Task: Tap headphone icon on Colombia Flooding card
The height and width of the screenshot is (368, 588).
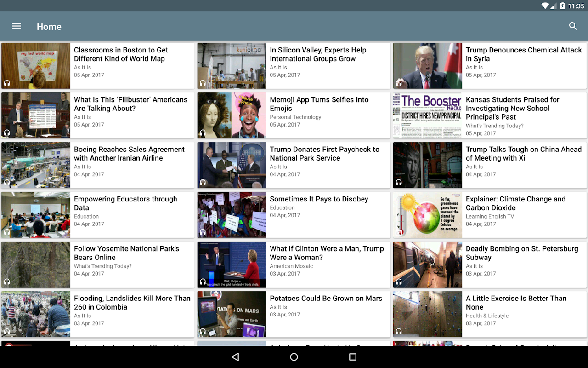Action: tap(7, 332)
